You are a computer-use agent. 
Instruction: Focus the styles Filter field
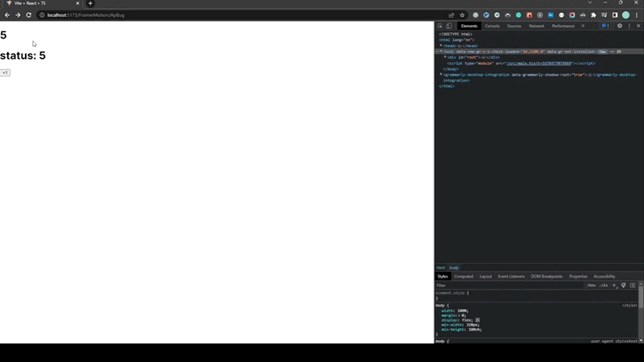click(x=510, y=286)
